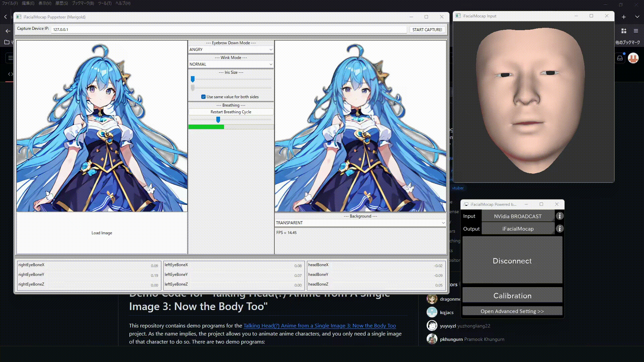Open the Tools (ツール) menu

[x=105, y=3]
